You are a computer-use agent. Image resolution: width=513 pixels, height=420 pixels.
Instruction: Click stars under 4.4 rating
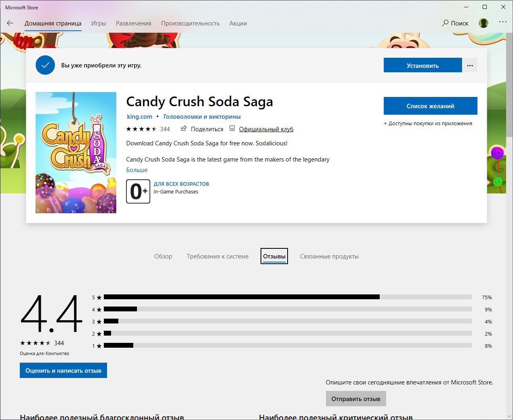point(36,343)
